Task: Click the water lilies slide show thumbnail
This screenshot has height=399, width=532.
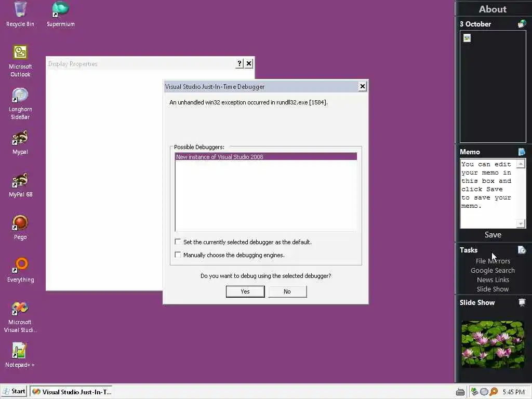Action: coord(493,344)
